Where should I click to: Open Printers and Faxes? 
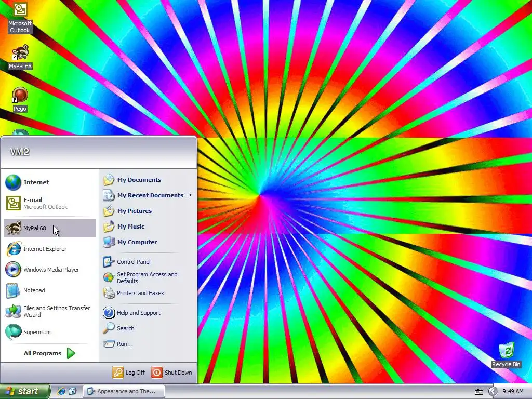click(148, 293)
